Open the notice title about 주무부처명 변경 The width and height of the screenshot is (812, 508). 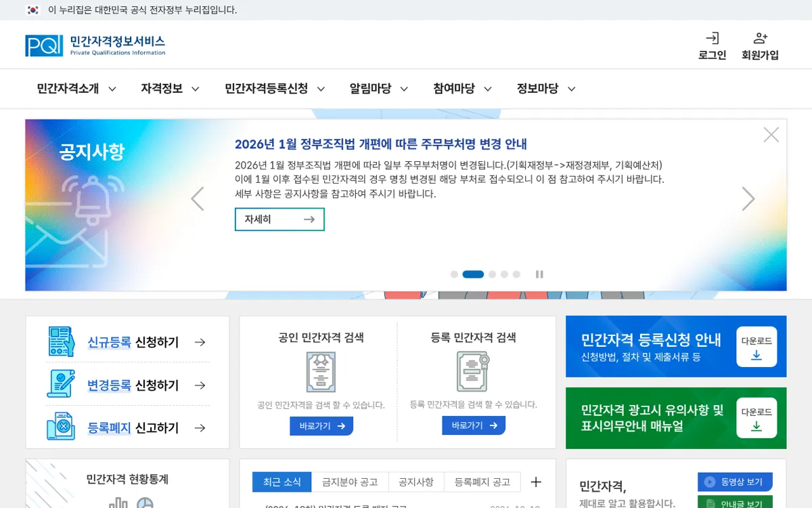pos(381,144)
